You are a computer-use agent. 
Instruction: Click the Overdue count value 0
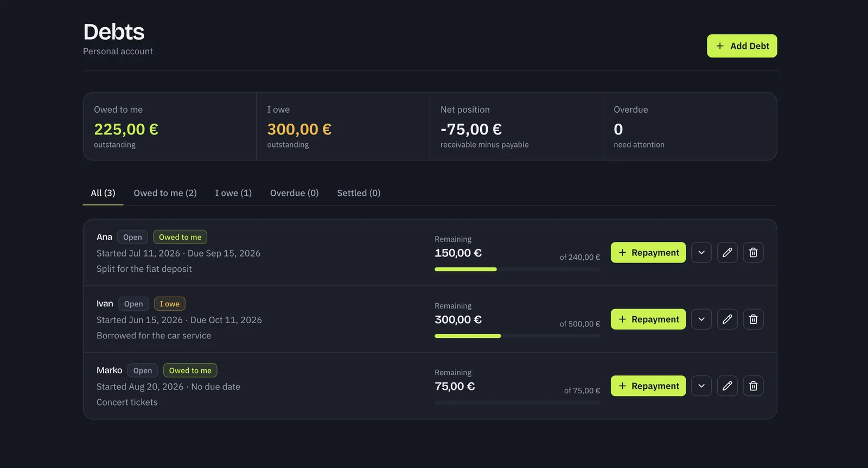618,130
